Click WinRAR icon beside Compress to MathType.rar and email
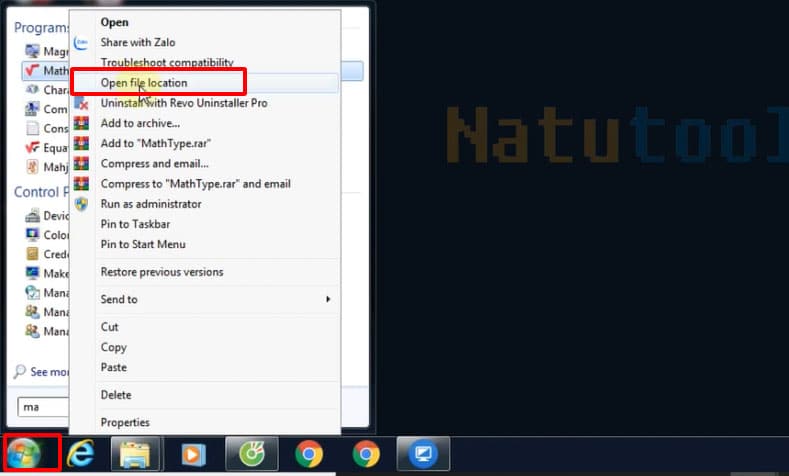 coord(81,184)
